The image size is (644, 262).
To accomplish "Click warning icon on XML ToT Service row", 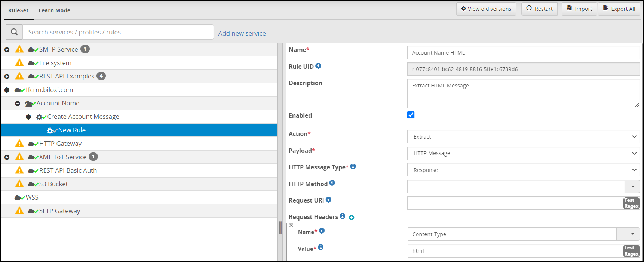I will (x=19, y=157).
